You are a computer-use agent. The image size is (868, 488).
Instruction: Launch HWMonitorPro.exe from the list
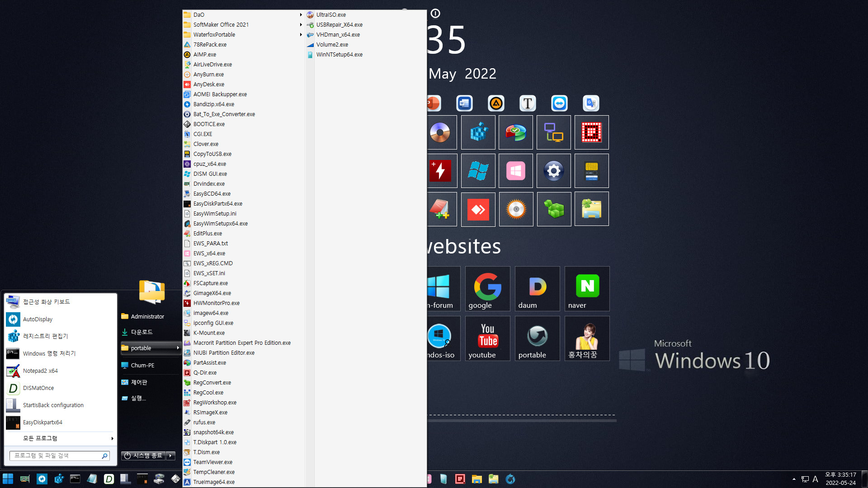pos(243,303)
